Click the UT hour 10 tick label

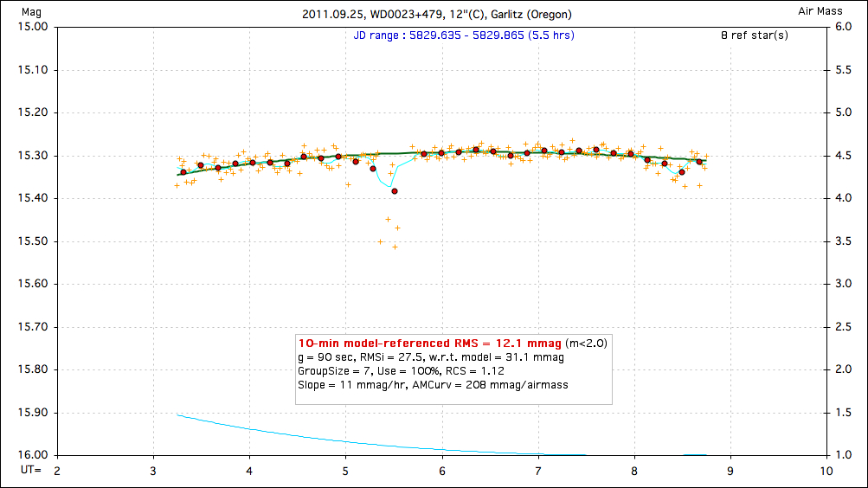[x=826, y=472]
